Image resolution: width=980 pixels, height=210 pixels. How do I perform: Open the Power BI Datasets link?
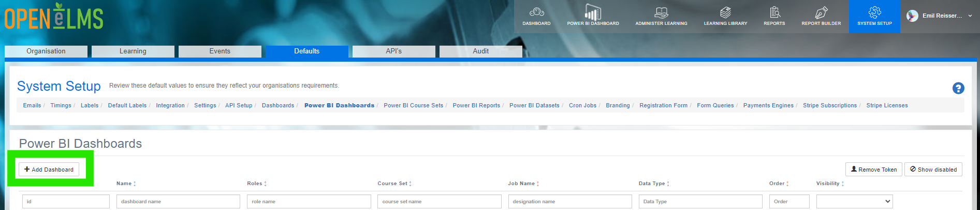pyautogui.click(x=534, y=105)
